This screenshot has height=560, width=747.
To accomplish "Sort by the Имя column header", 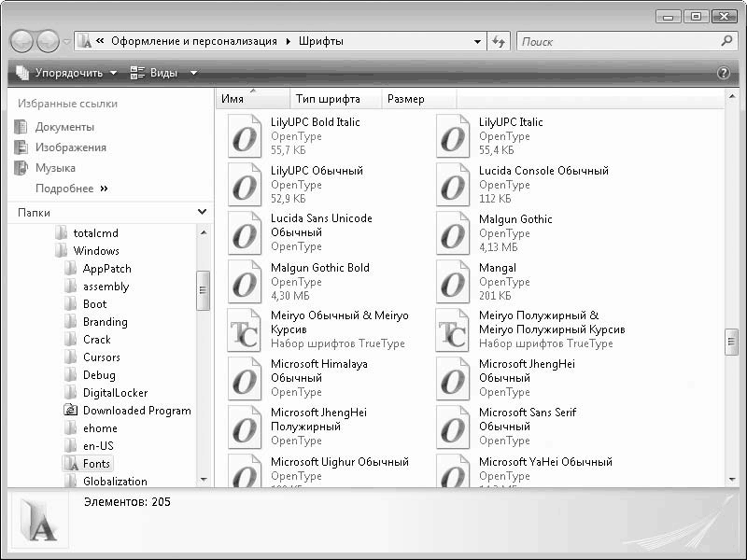I will pos(233,99).
